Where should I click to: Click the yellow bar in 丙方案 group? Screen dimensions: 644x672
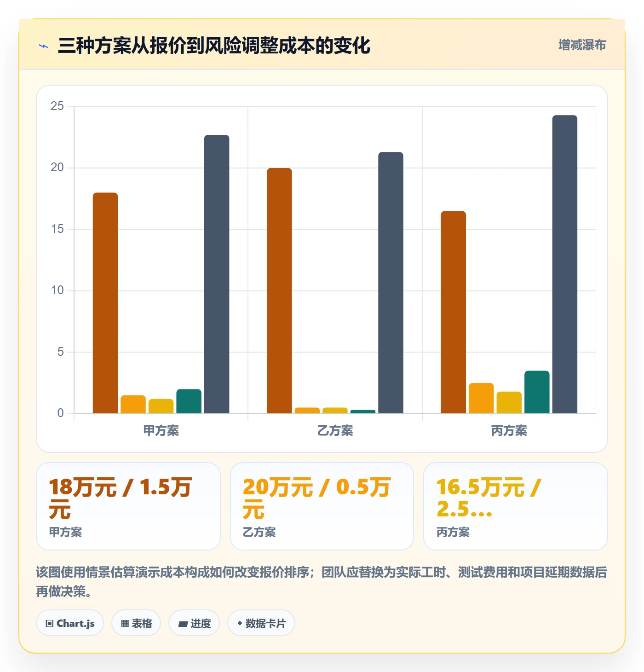[509, 402]
